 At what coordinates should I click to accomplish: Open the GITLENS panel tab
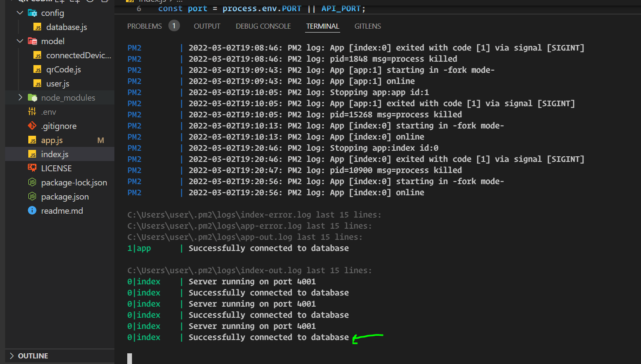pyautogui.click(x=368, y=26)
